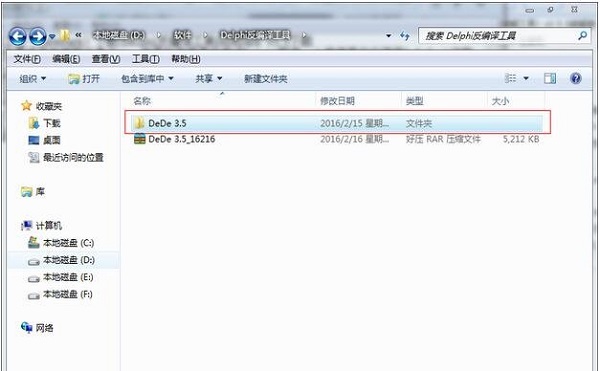Open address bar history dropdown
This screenshot has height=371, width=600.
tap(389, 36)
